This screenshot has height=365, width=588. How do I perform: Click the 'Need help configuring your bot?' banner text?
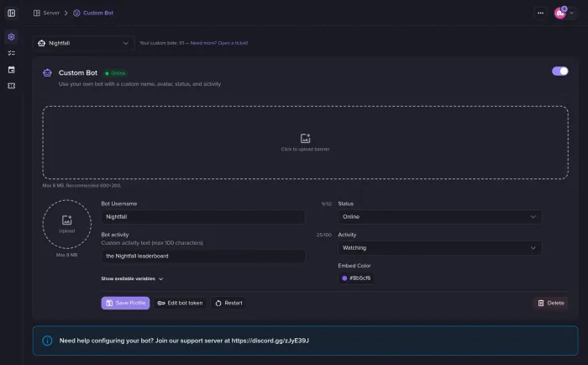tap(184, 341)
